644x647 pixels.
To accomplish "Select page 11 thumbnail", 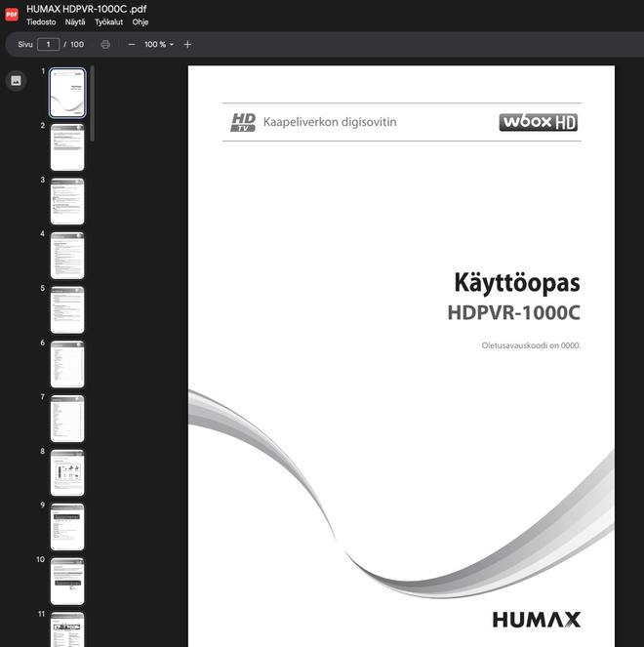I will 67,629.
